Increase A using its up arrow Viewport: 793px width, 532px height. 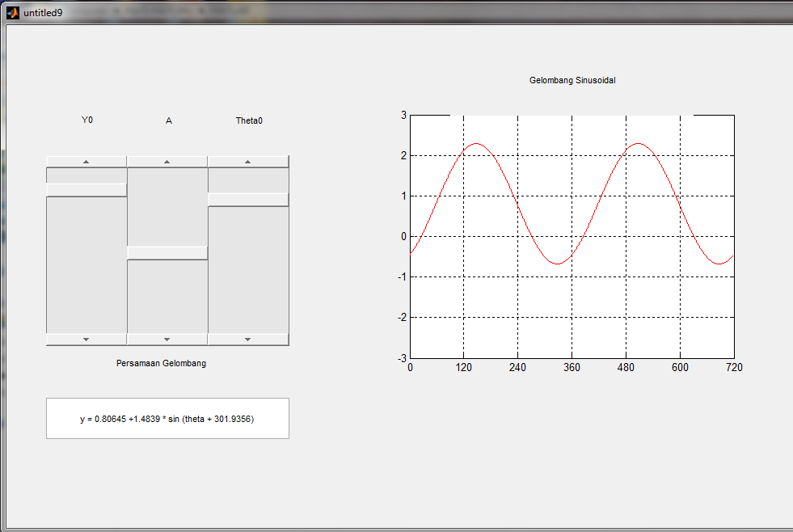tap(167, 161)
